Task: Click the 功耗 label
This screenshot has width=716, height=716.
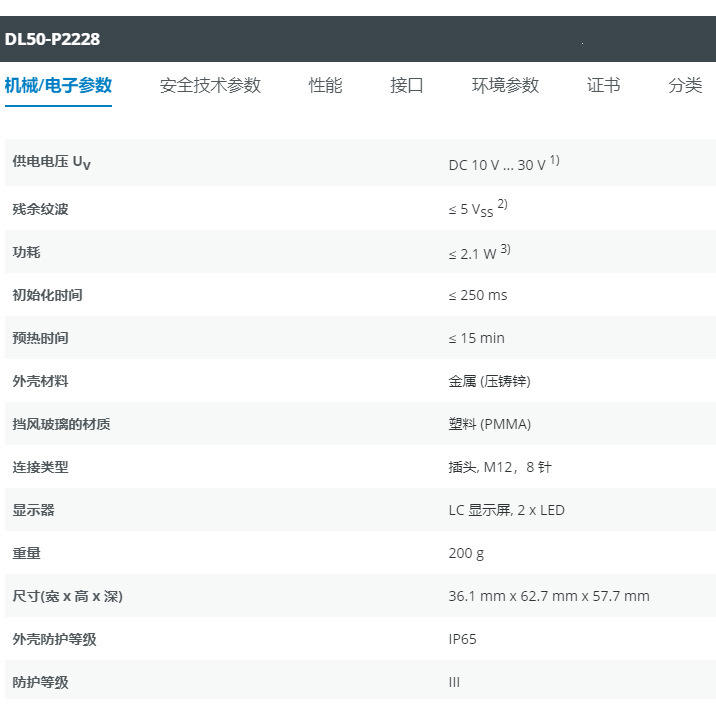Action: [x=26, y=252]
